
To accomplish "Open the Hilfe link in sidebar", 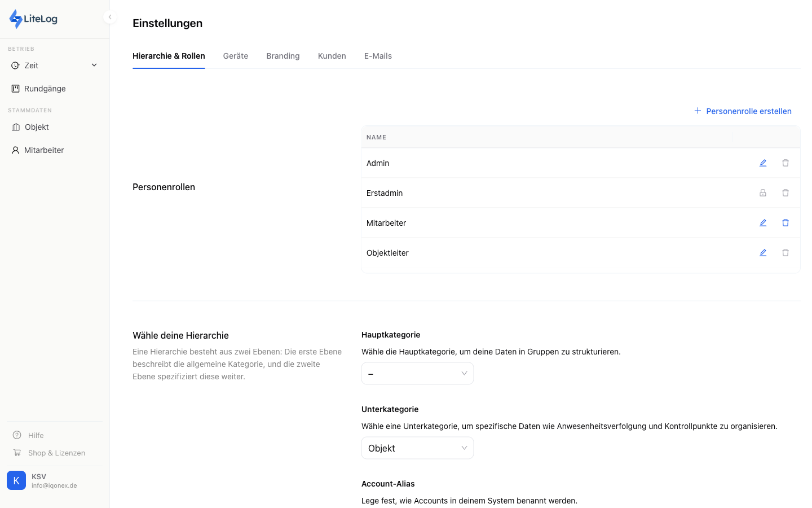I will 36,435.
